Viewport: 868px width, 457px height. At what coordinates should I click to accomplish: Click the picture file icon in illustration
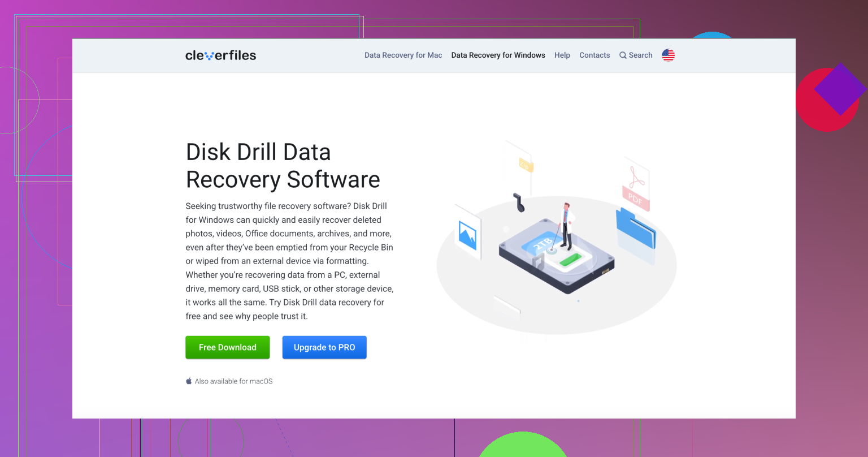coord(468,232)
